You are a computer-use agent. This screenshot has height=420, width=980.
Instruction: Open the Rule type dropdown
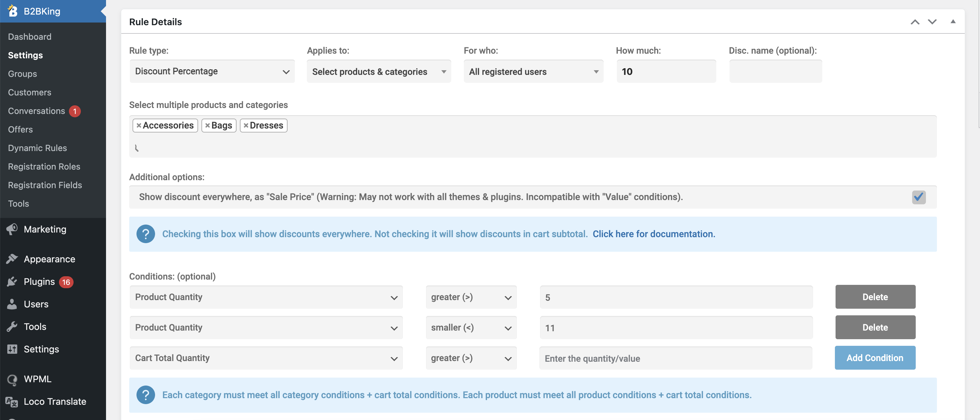click(212, 71)
